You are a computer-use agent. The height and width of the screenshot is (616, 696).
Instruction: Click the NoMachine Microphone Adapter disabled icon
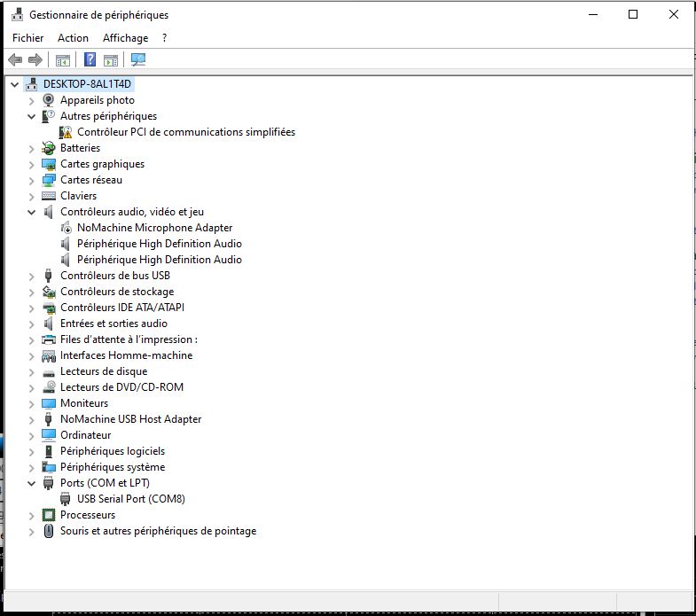66,228
